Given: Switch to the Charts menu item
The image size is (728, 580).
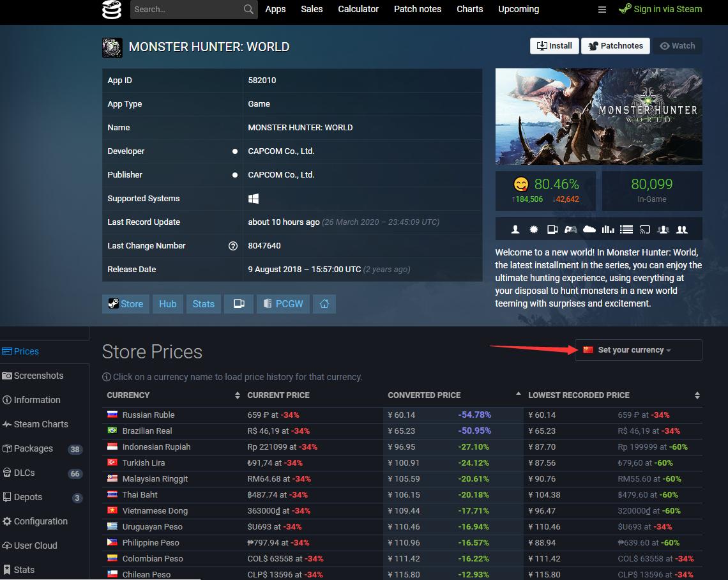Looking at the screenshot, I should (469, 9).
